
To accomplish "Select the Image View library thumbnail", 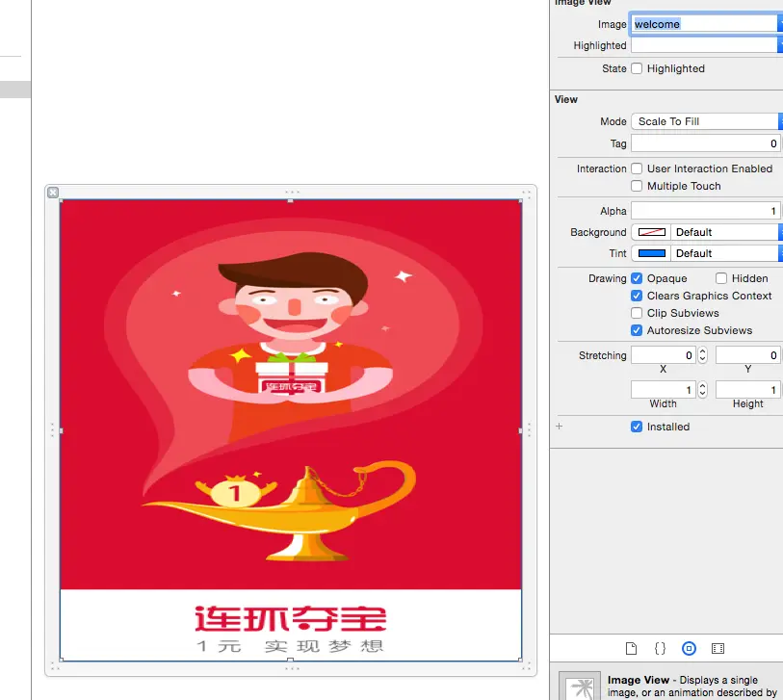I will pos(579,687).
